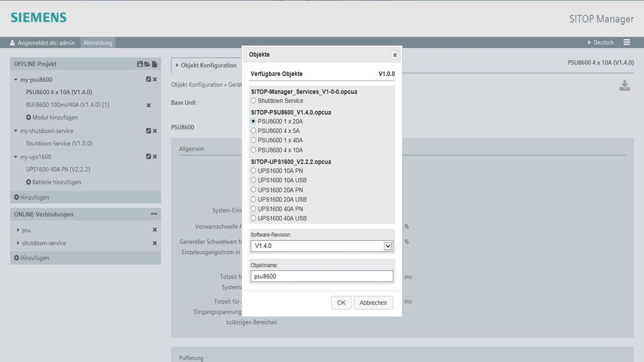Click the 'Verfügbare Objekte' heading
The height and width of the screenshot is (362, 644).
(276, 74)
